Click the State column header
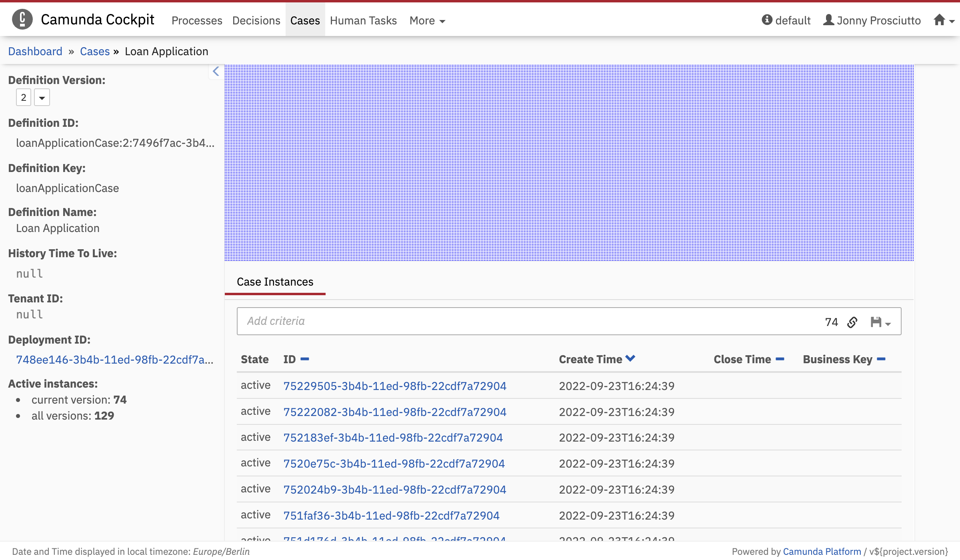The width and height of the screenshot is (960, 560). tap(255, 359)
